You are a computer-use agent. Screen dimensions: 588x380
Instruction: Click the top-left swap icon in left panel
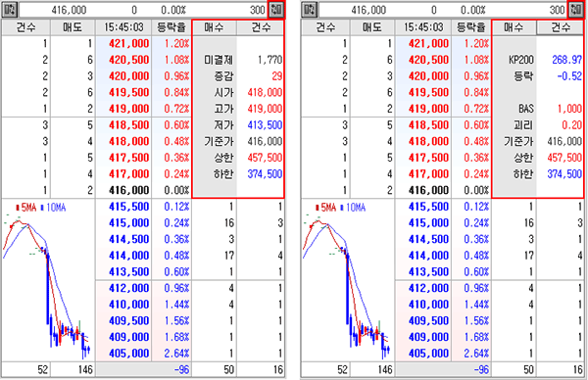pyautogui.click(x=10, y=10)
